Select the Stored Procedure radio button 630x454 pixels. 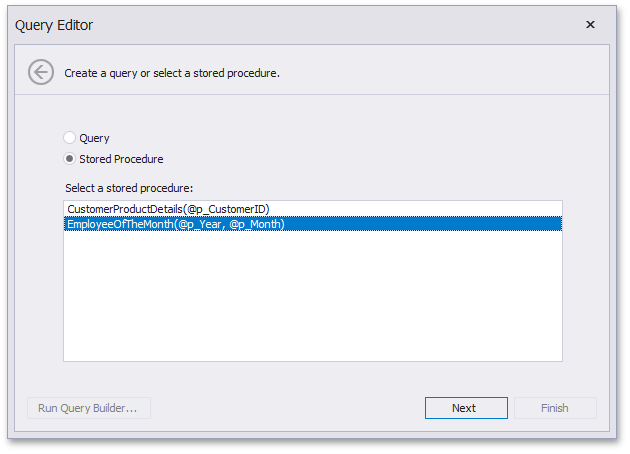coord(69,159)
